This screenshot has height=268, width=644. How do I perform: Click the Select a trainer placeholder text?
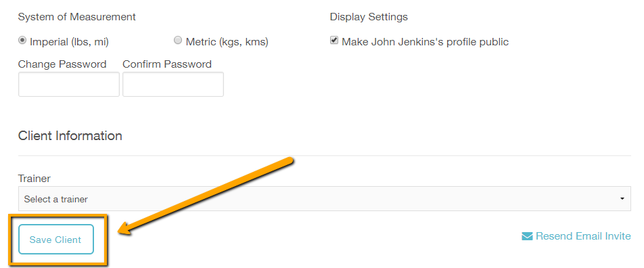(56, 200)
